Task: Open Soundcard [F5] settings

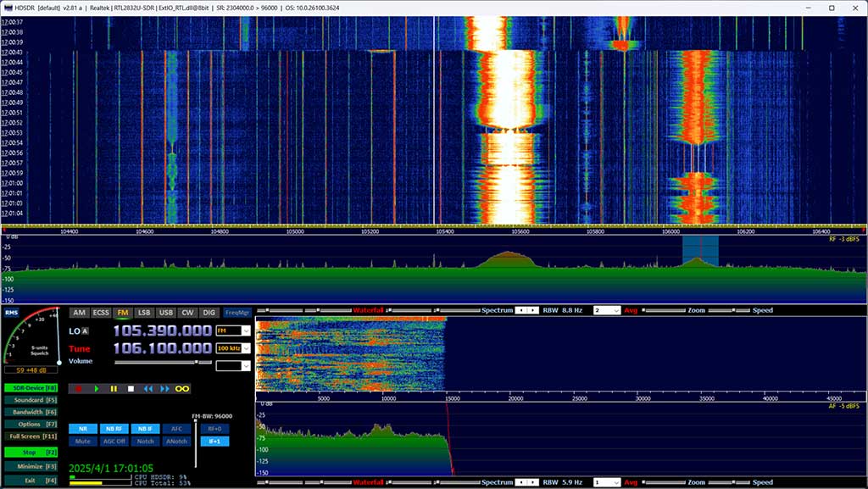Action: tap(31, 400)
